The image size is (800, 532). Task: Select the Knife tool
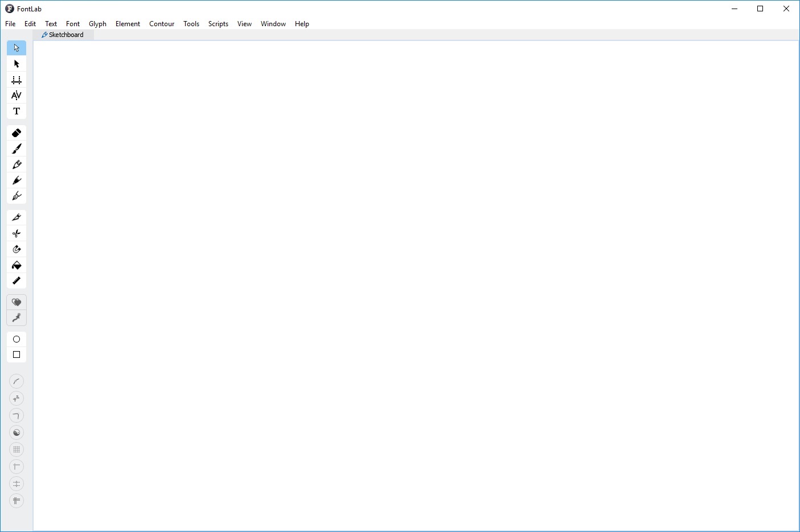click(x=17, y=218)
